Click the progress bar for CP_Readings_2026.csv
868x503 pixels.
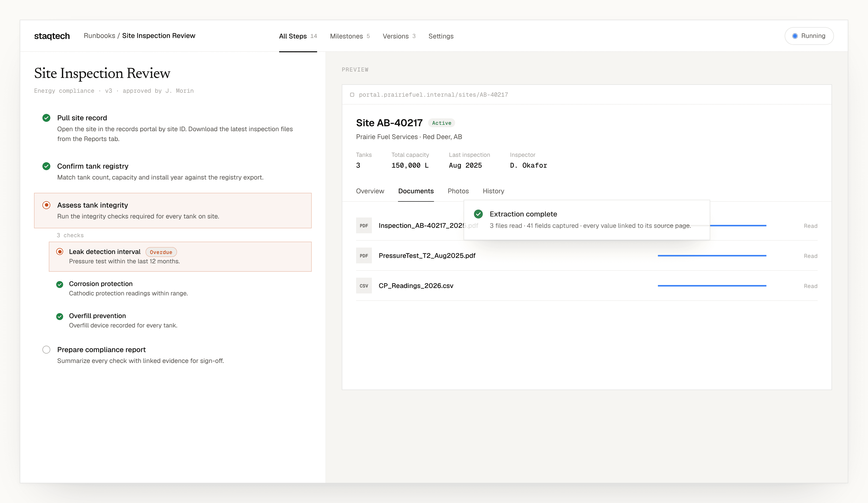pyautogui.click(x=712, y=286)
